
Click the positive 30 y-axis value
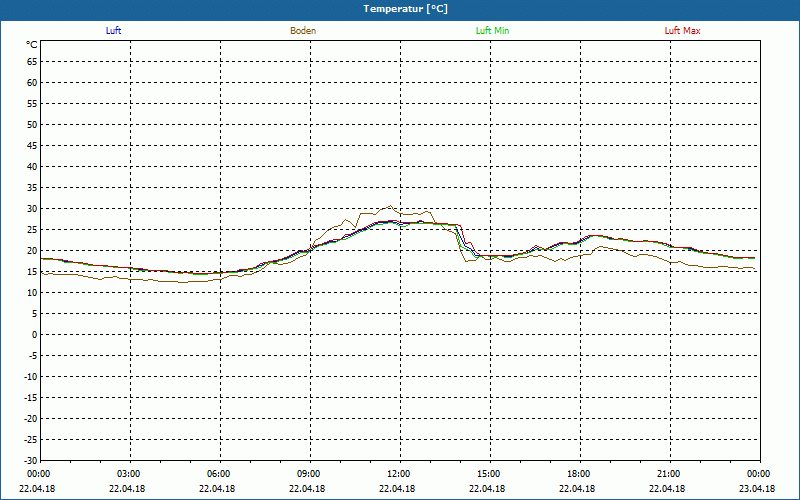pos(32,209)
